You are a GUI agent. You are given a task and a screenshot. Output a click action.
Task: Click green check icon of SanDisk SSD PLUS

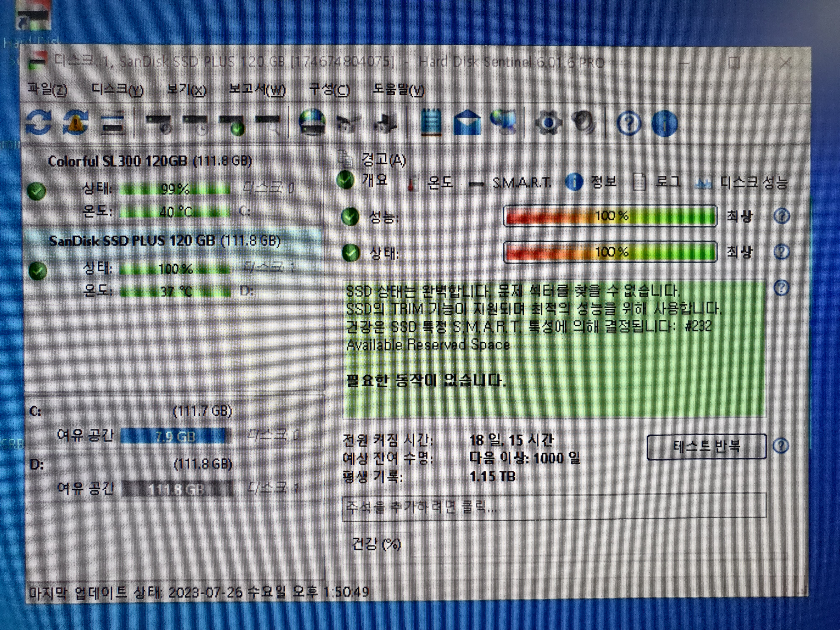37,271
